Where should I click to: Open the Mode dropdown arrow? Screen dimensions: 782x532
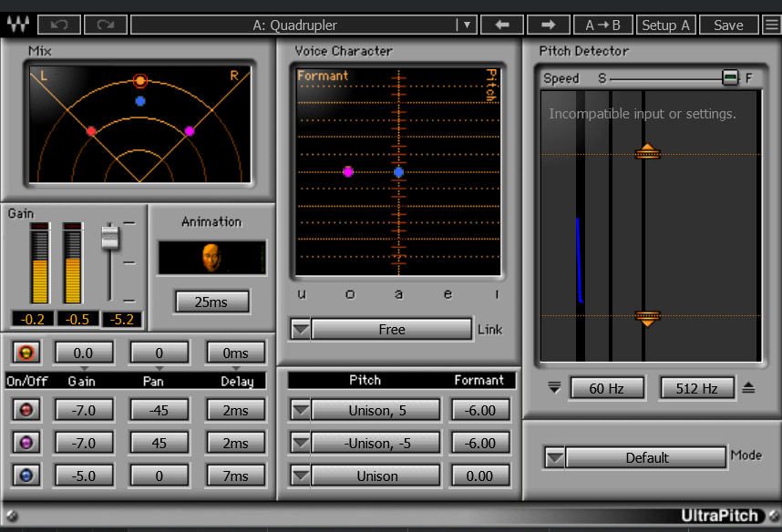coord(554,457)
